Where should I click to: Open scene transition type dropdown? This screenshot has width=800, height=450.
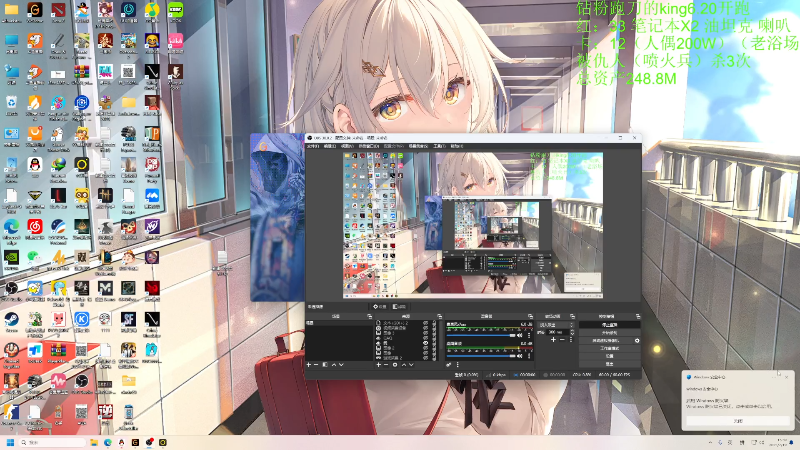[556, 324]
